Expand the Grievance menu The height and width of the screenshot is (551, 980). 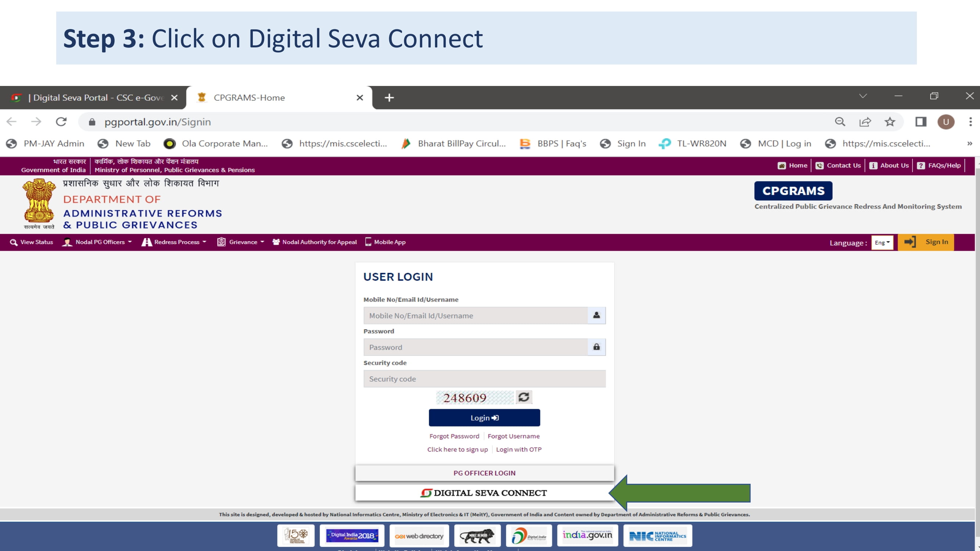click(x=240, y=242)
